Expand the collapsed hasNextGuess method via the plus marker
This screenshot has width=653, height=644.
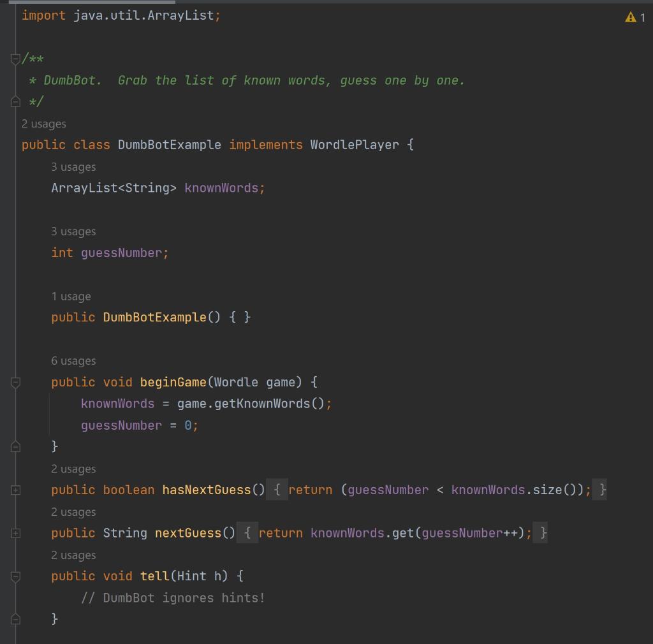tap(14, 490)
